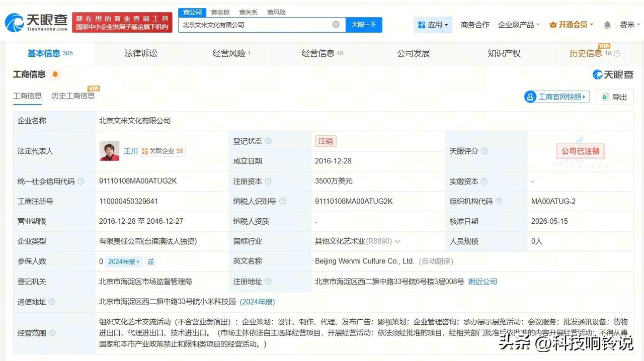Screen dimensions: 644x361
Task: Open the 公司发展 tab
Action: pos(414,53)
